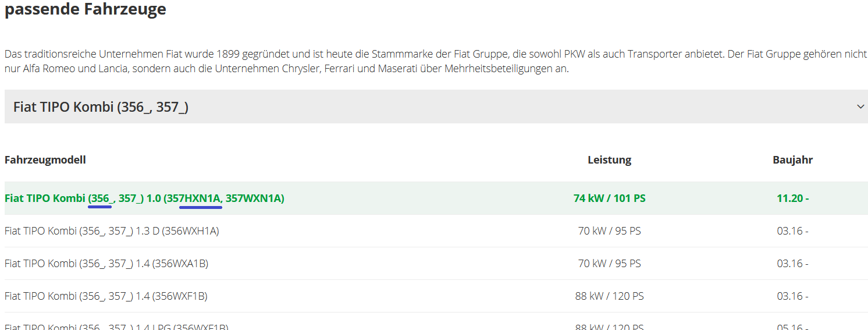The image size is (868, 330).
Task: Choose the non-LPG 1.4 (356WXF1B) model entry
Action: coord(106,296)
